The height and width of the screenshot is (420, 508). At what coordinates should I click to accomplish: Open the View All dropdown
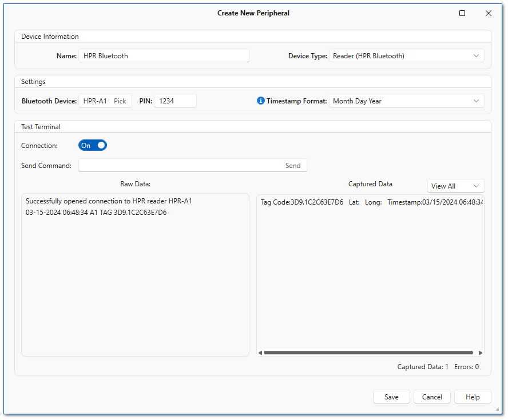point(455,186)
